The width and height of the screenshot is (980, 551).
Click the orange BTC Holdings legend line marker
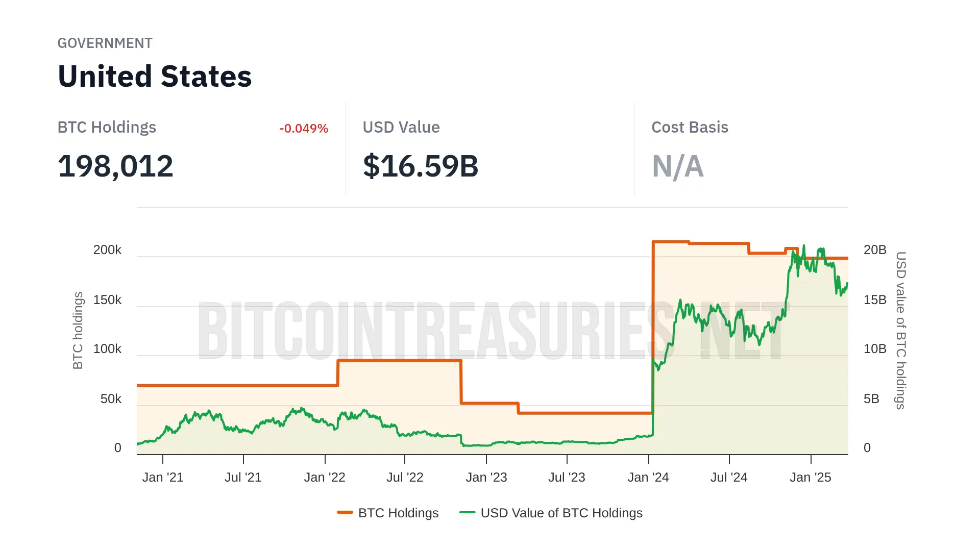tap(345, 512)
